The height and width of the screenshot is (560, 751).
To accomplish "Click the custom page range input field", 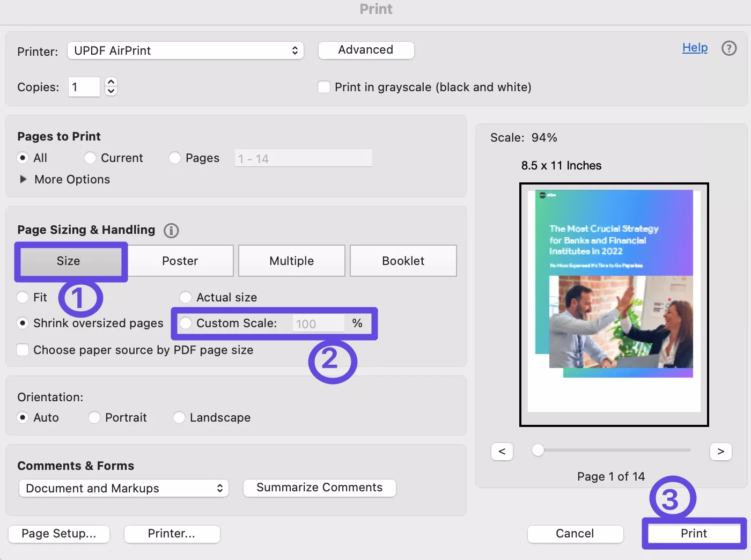I will click(x=303, y=158).
